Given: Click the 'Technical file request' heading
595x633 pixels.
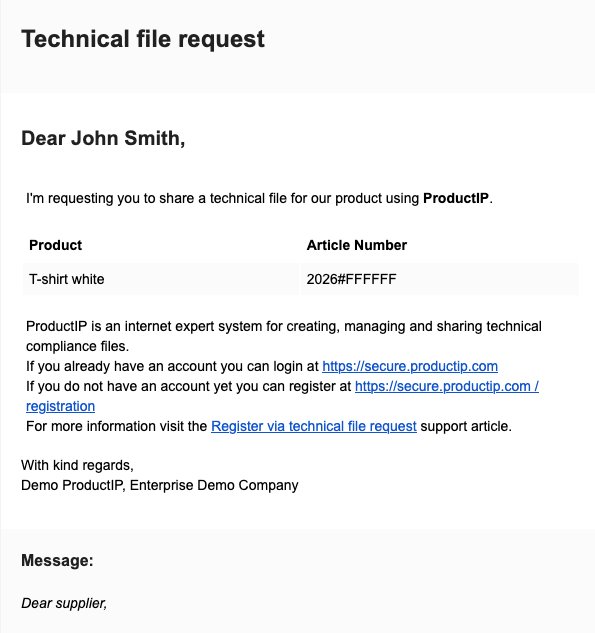Looking at the screenshot, I should (x=143, y=39).
